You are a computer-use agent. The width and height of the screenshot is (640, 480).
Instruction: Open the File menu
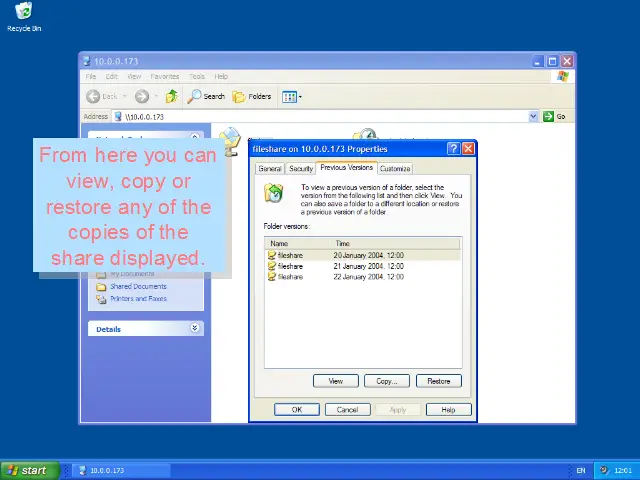point(91,76)
